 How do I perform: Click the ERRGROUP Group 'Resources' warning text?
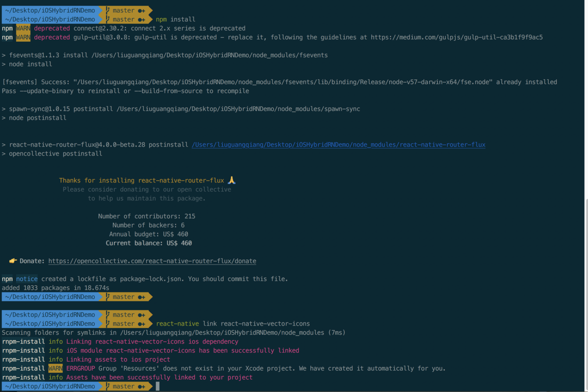click(256, 368)
